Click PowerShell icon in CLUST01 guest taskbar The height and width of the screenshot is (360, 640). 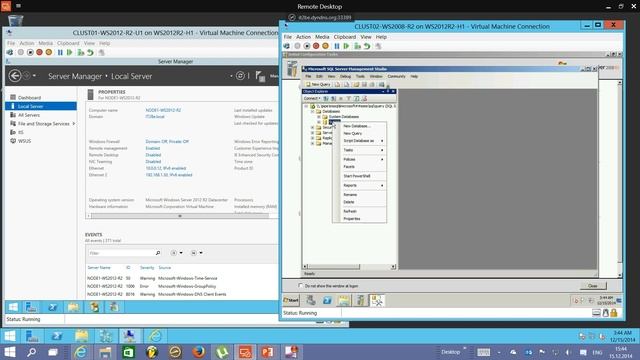(53, 307)
